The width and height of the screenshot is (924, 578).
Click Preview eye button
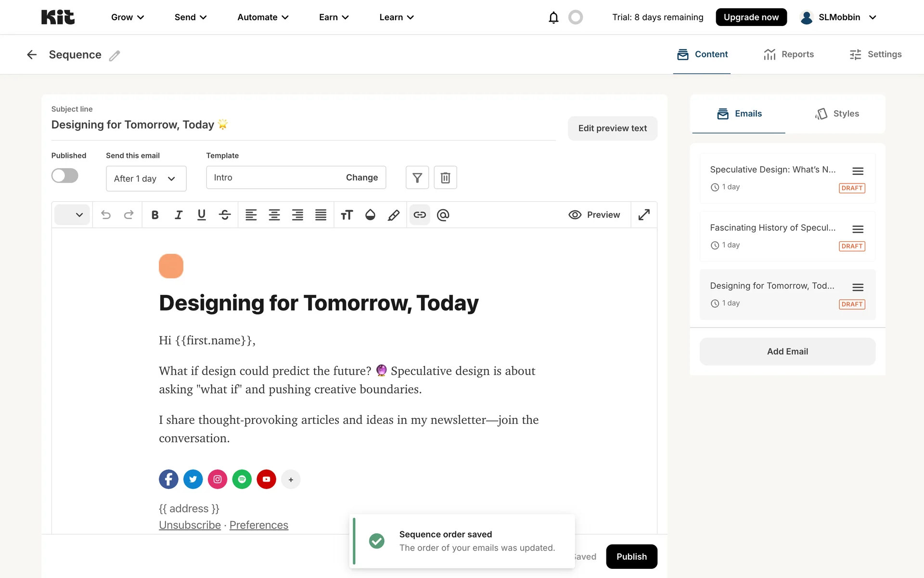594,215
